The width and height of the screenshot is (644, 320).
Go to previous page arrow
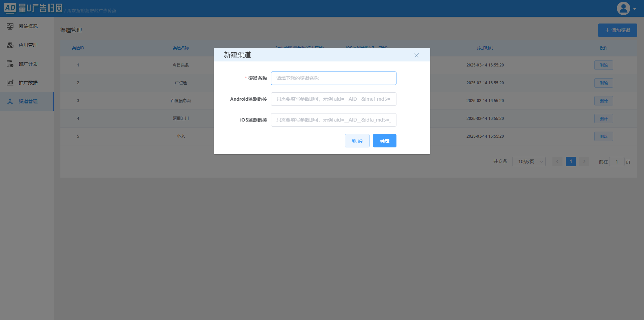(x=557, y=162)
